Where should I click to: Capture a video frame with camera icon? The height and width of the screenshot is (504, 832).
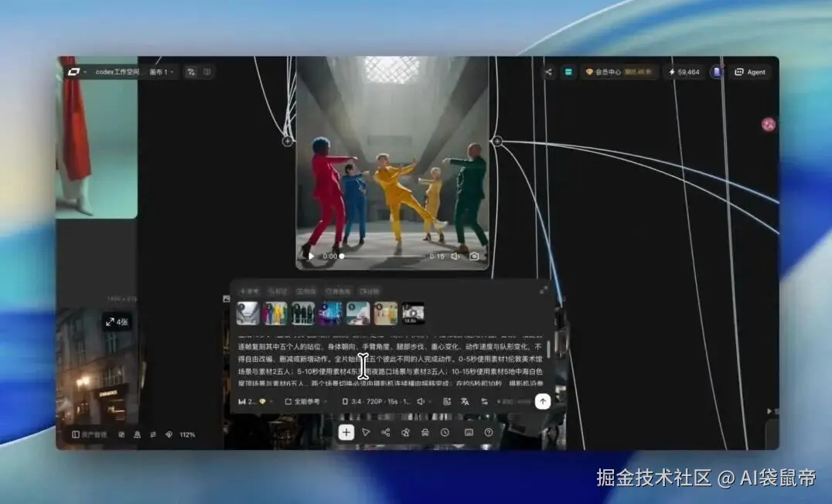474,256
